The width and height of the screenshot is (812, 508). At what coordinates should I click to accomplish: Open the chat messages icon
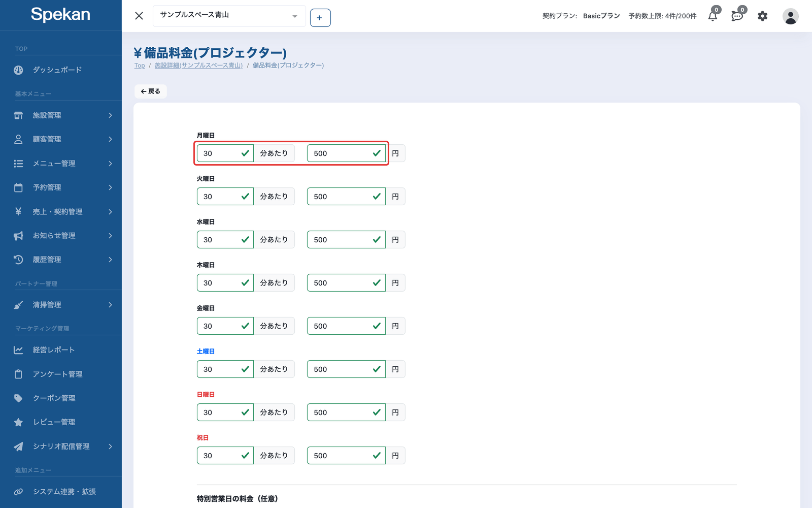pyautogui.click(x=737, y=16)
